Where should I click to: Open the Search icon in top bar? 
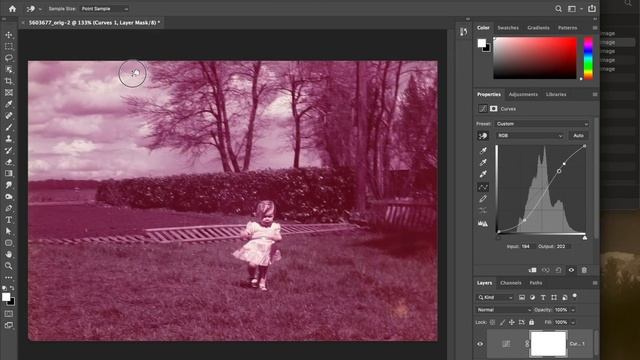pyautogui.click(x=558, y=9)
